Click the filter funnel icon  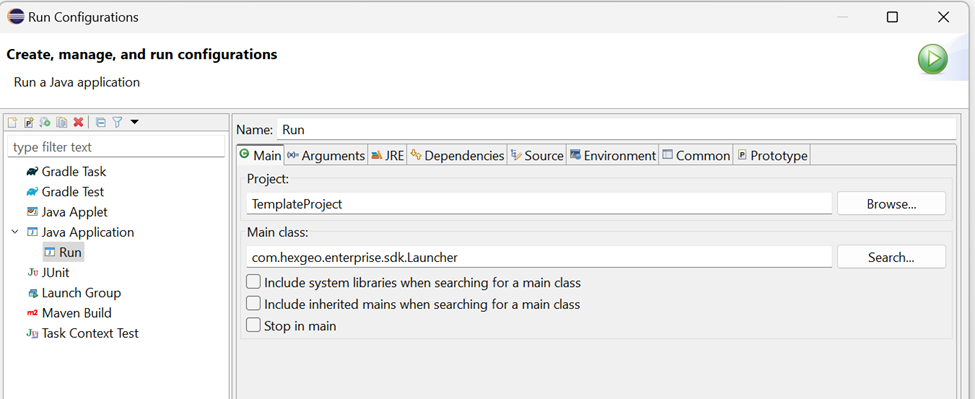coord(116,122)
